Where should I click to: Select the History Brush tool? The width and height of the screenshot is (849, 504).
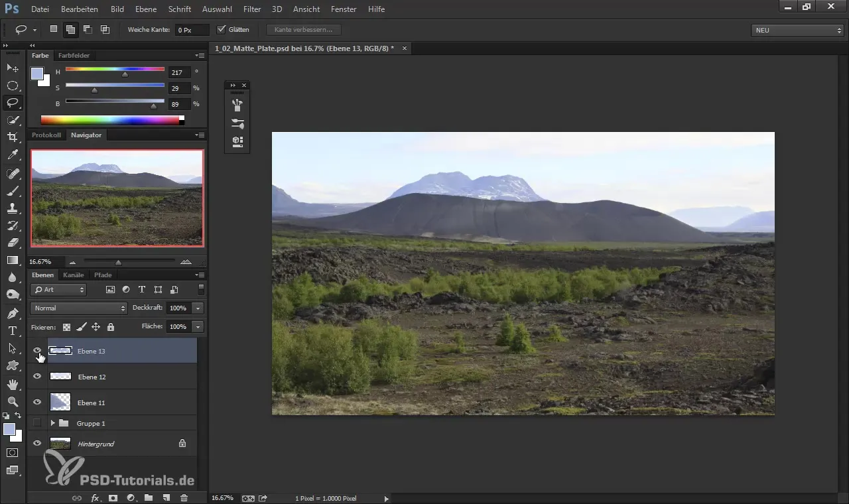pyautogui.click(x=13, y=225)
